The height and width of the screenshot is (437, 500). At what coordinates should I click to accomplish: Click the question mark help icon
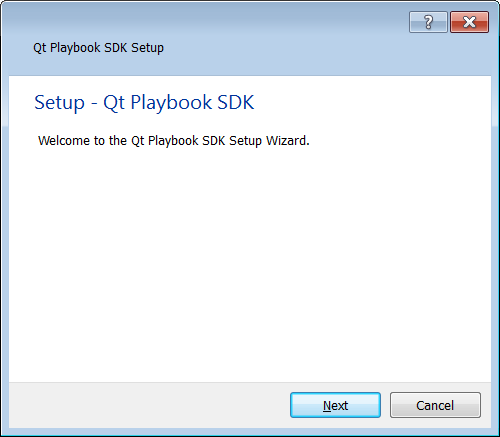(428, 22)
